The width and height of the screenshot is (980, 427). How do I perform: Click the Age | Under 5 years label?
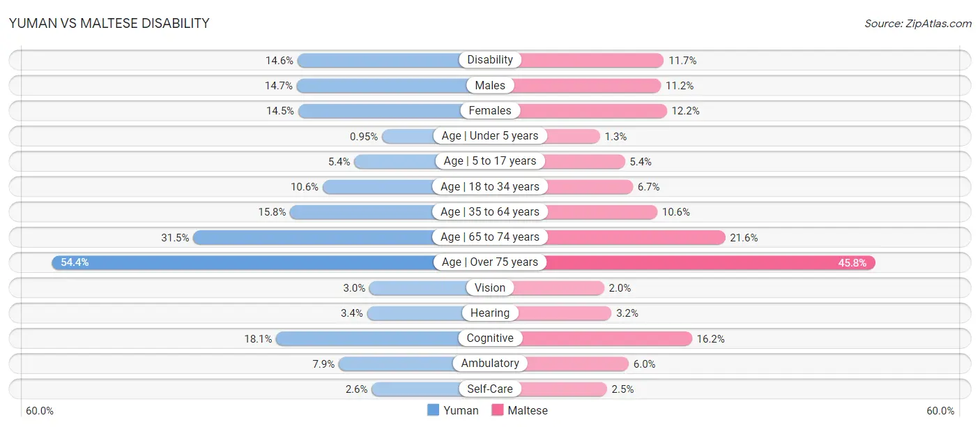coord(490,135)
